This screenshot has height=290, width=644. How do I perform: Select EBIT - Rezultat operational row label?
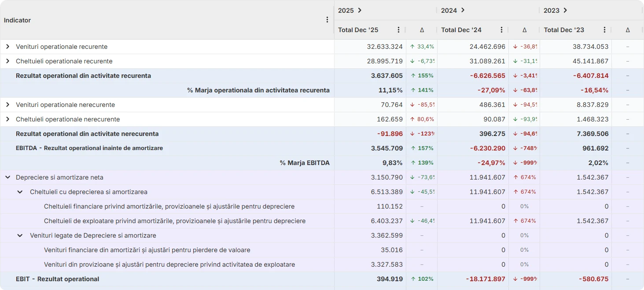57,279
